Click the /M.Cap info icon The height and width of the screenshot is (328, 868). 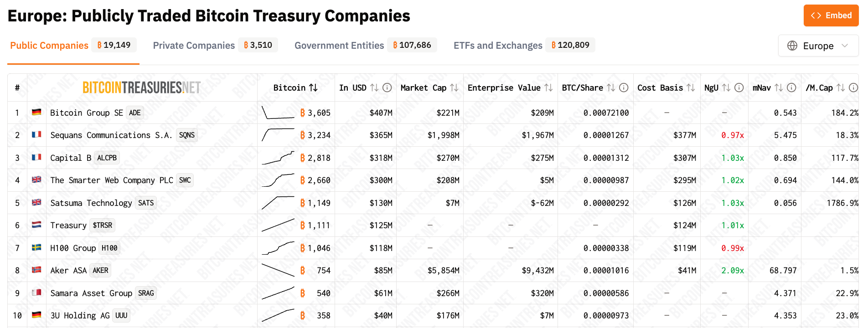tap(854, 87)
